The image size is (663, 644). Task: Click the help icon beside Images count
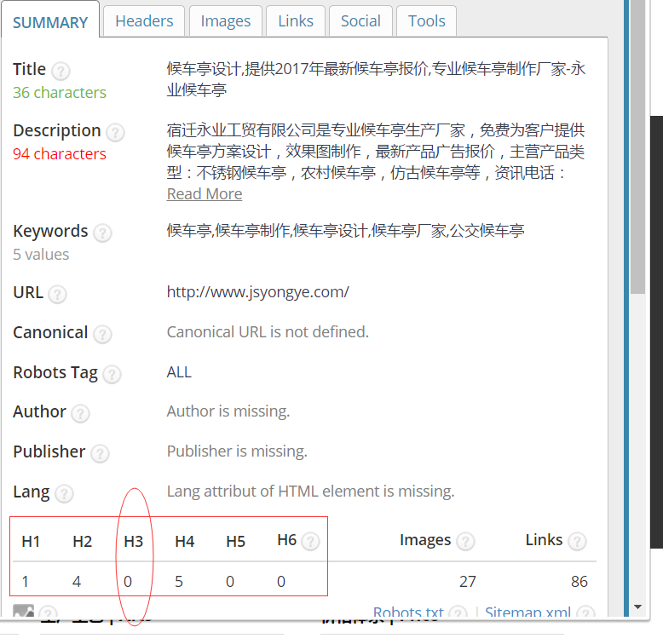click(465, 542)
